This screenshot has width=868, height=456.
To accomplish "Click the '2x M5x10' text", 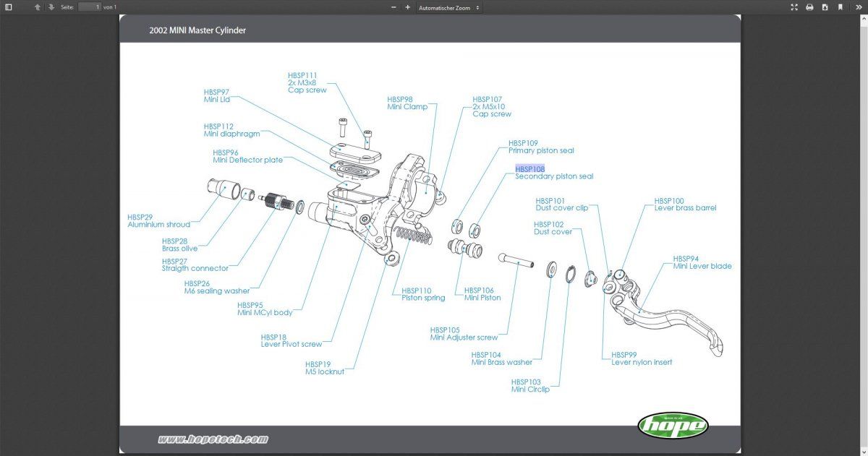I will tap(488, 107).
